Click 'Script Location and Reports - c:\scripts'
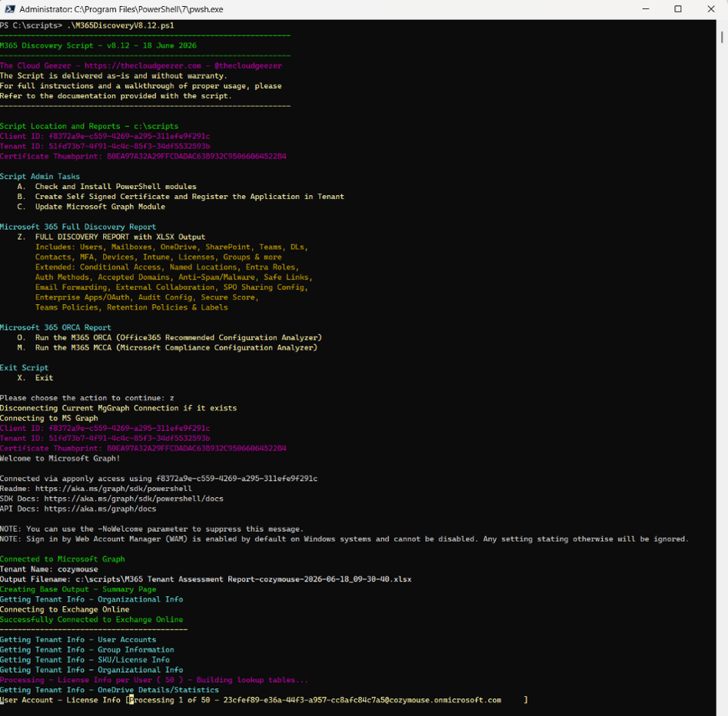 pyautogui.click(x=89, y=126)
